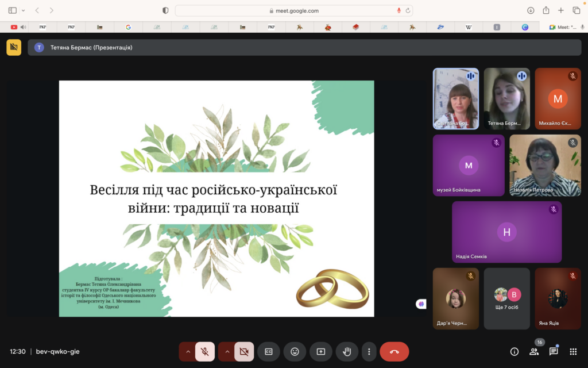Toggle closed captions button
The image size is (588, 368).
click(269, 351)
